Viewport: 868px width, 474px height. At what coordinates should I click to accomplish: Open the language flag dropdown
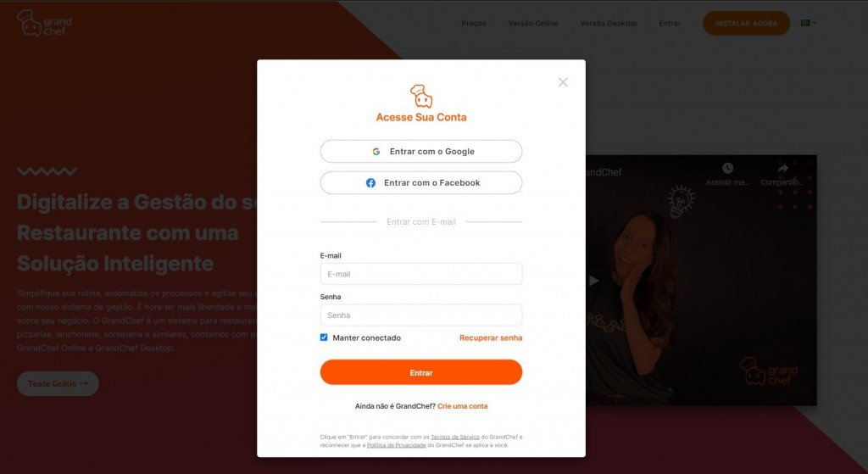click(x=808, y=23)
